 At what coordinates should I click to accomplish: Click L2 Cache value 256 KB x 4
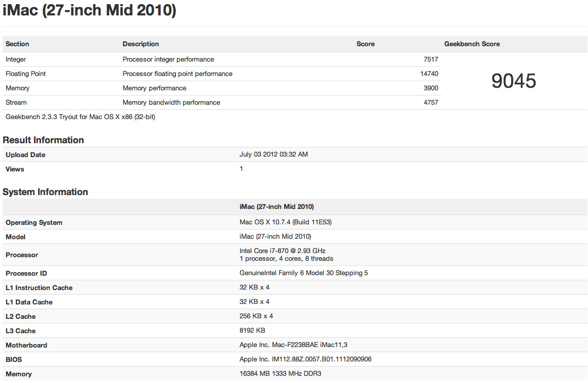click(x=256, y=316)
